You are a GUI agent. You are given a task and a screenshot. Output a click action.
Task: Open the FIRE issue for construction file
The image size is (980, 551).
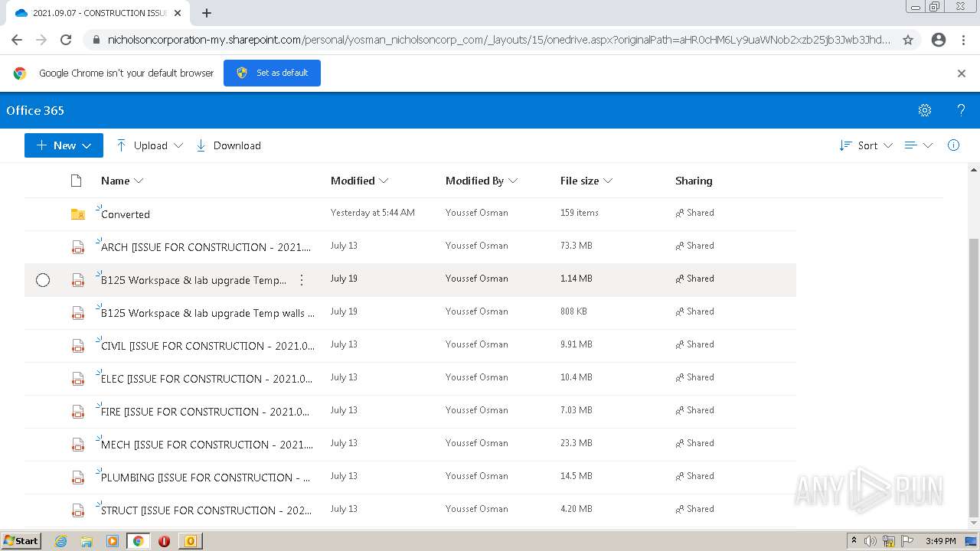pos(205,412)
